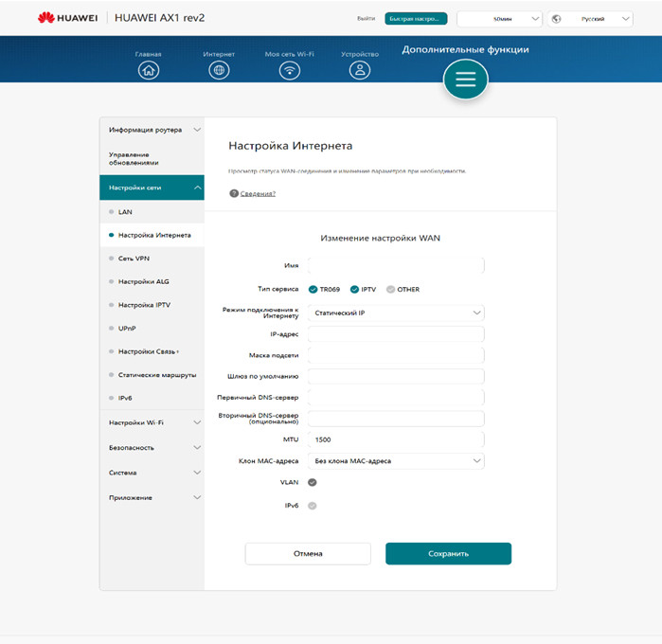Open the MAC clone dropdown
This screenshot has height=644, width=662.
click(396, 461)
